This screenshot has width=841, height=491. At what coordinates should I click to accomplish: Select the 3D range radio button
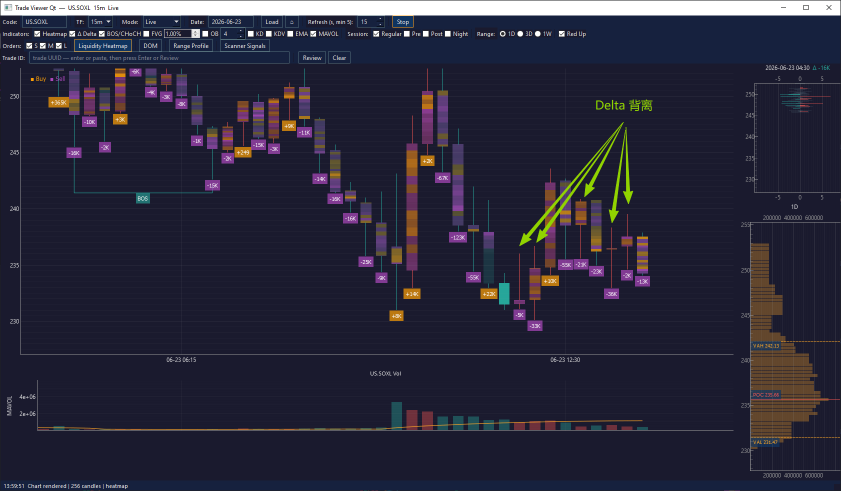pos(520,34)
